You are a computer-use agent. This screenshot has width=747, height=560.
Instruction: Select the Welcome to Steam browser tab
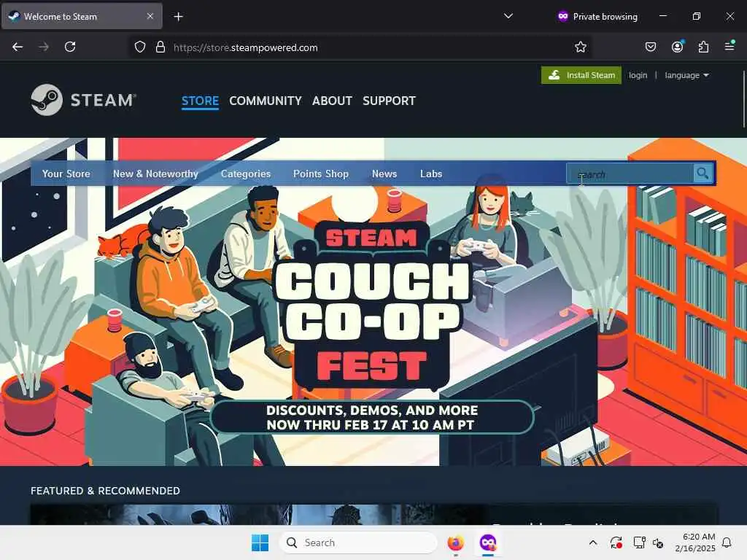coord(82,16)
